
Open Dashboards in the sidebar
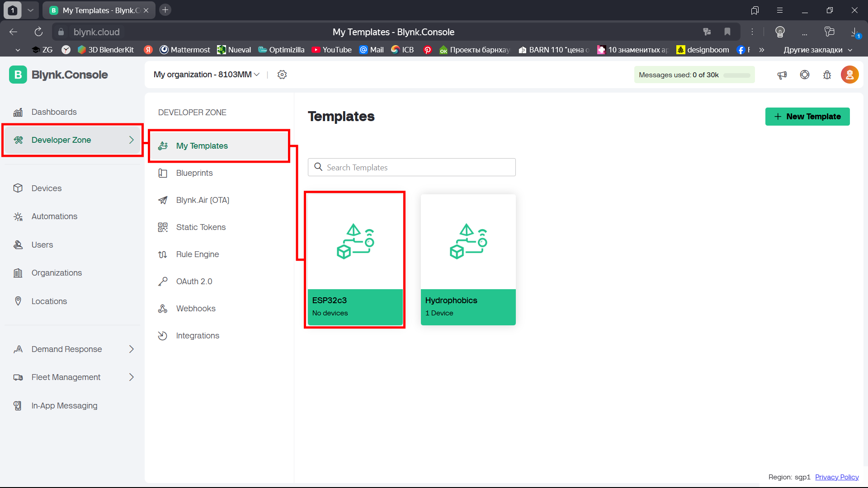point(54,112)
